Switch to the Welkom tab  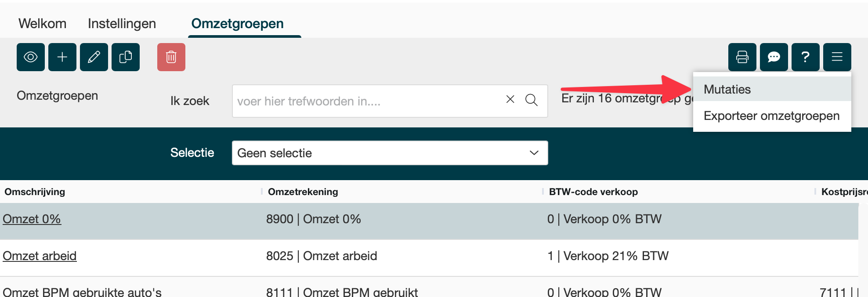43,23
